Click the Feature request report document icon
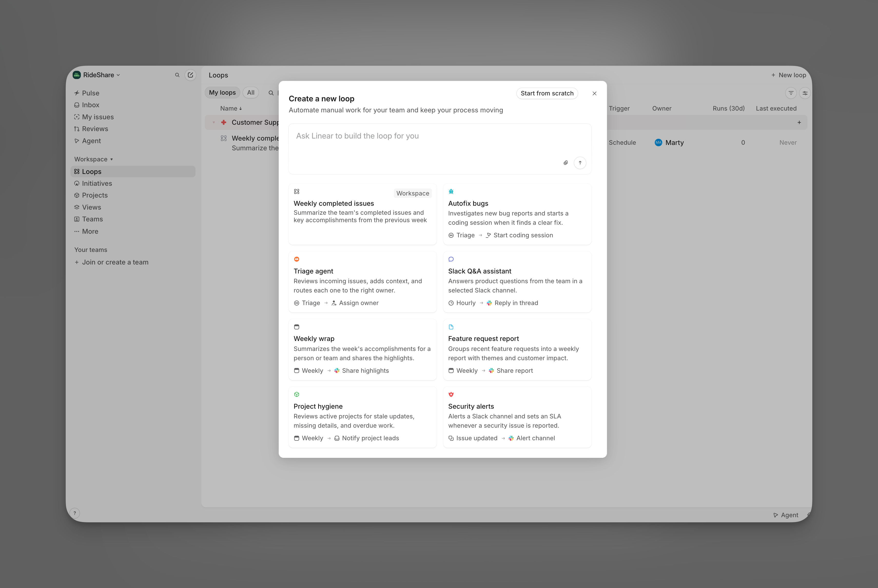The image size is (878, 588). [x=451, y=327]
